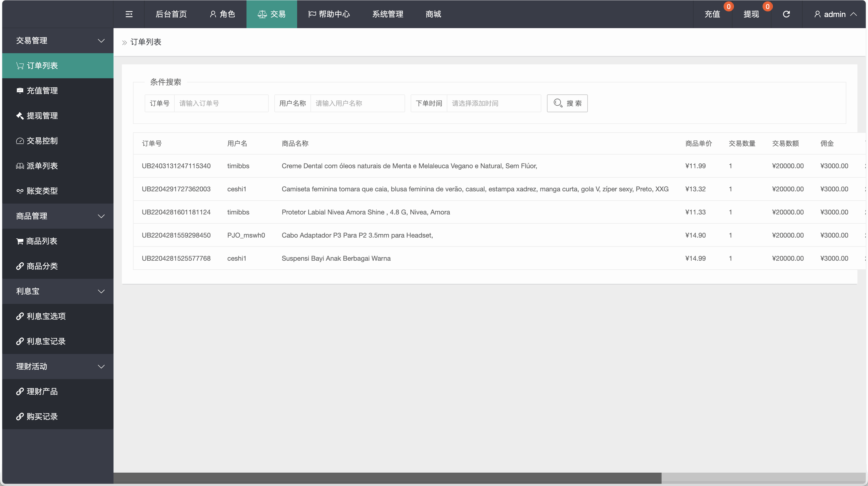Open 商品列表 in the sidebar
This screenshot has height=486, width=868.
click(41, 241)
